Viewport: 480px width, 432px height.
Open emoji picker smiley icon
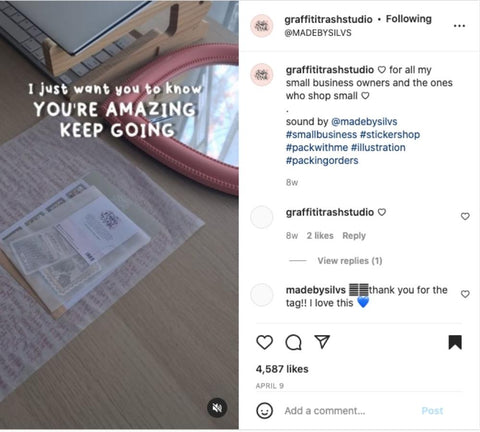click(x=264, y=411)
